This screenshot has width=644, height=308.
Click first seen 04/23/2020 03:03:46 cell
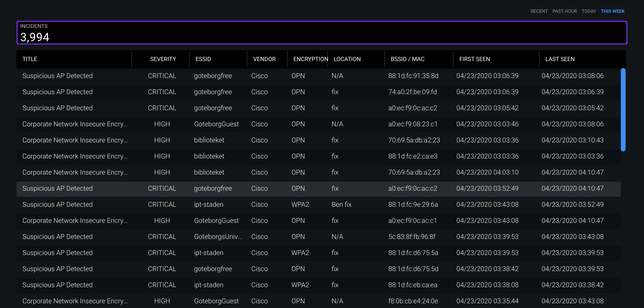coord(487,124)
